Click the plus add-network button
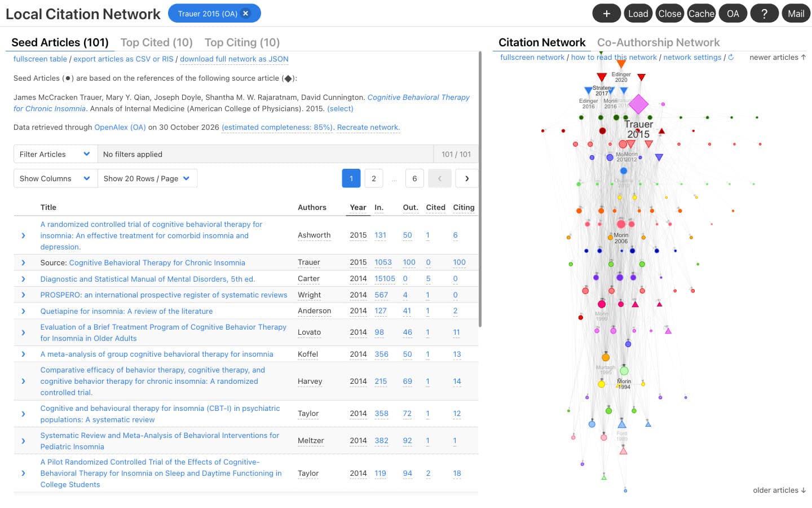This screenshot has width=812, height=508. tap(607, 14)
